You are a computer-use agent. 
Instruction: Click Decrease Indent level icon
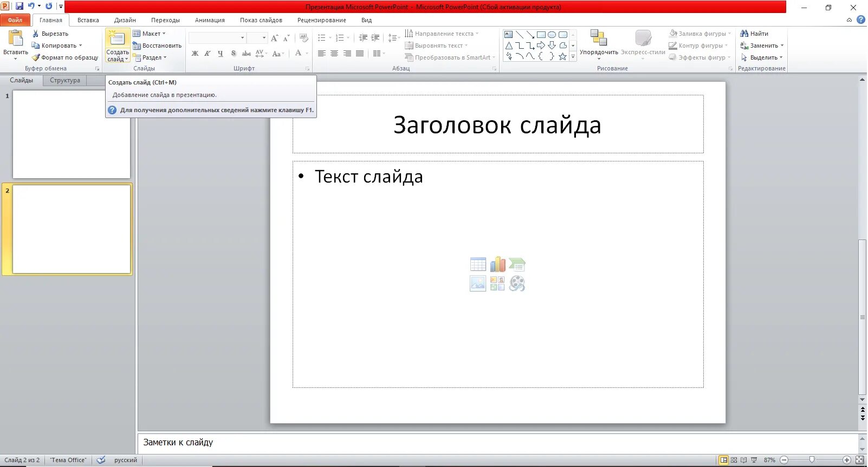point(363,38)
